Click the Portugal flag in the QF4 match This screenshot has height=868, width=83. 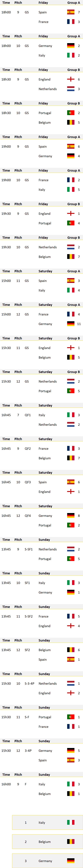pyautogui.click(x=71, y=525)
